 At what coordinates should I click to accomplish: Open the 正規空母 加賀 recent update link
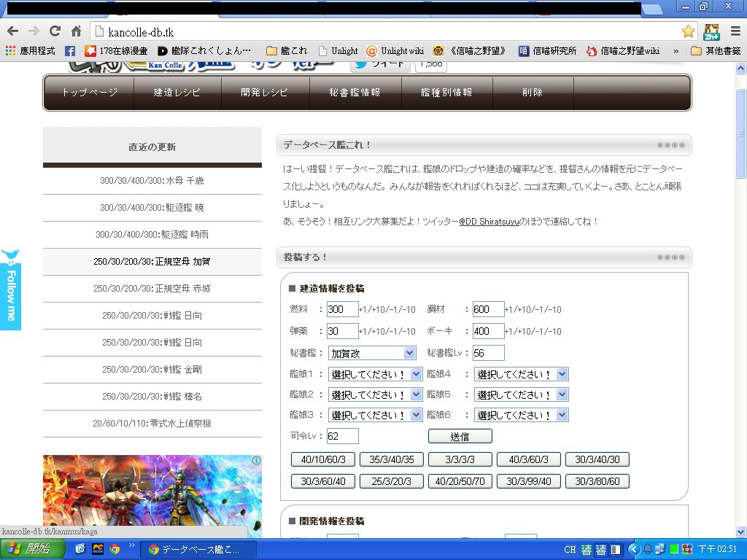[x=152, y=262]
